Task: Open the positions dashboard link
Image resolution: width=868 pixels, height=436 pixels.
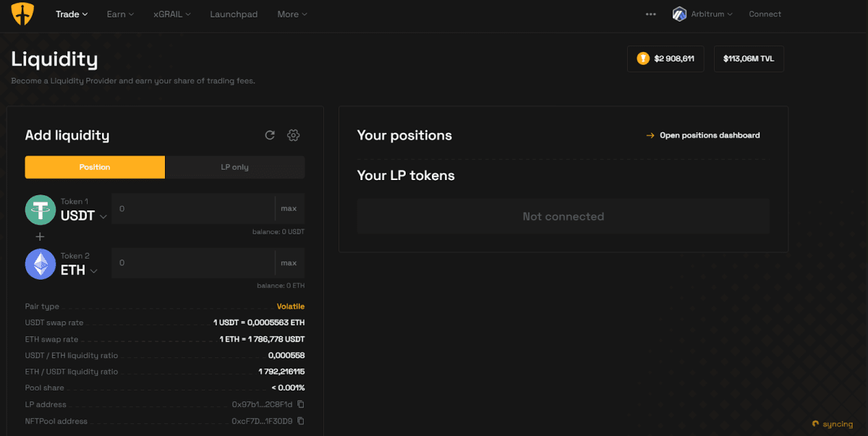Action: (709, 135)
